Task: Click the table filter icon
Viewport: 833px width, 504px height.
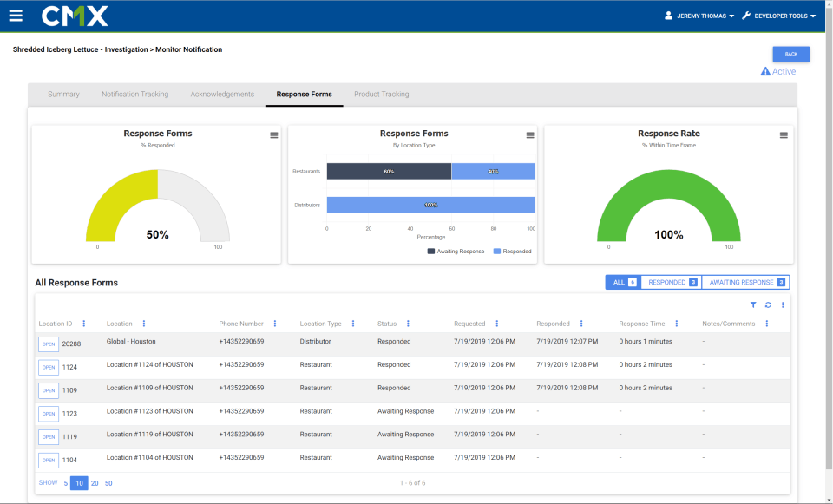Action: (x=753, y=304)
